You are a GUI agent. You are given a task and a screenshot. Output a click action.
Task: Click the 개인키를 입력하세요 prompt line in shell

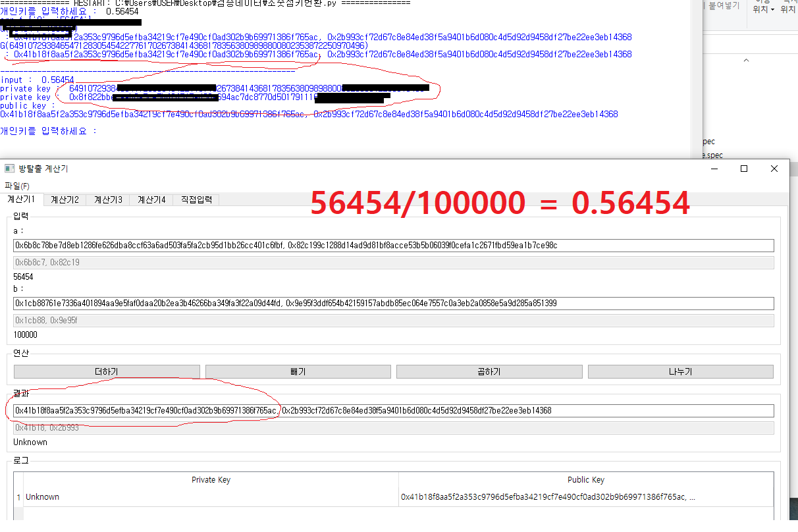(49, 131)
